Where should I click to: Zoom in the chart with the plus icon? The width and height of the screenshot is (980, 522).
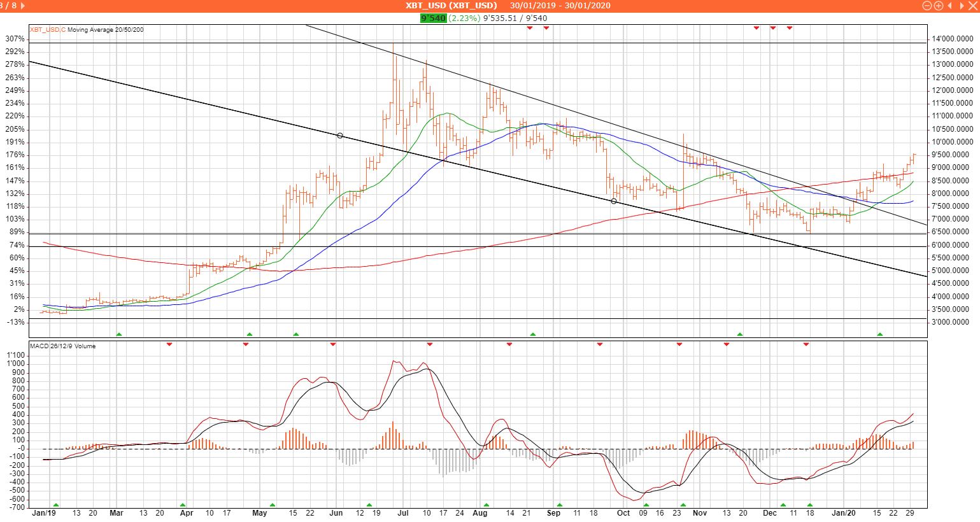click(x=938, y=6)
